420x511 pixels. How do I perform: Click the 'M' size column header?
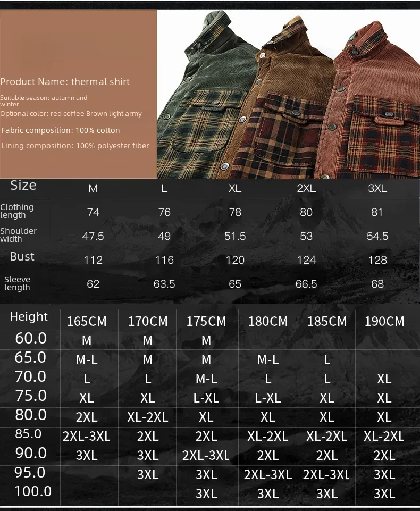click(93, 188)
